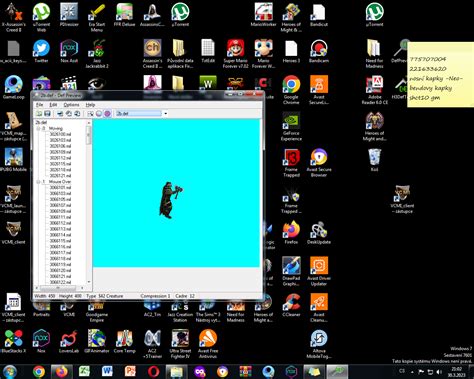Collapse the Mouse Over group in the frame tree
474x379 pixels.
[x=38, y=182]
